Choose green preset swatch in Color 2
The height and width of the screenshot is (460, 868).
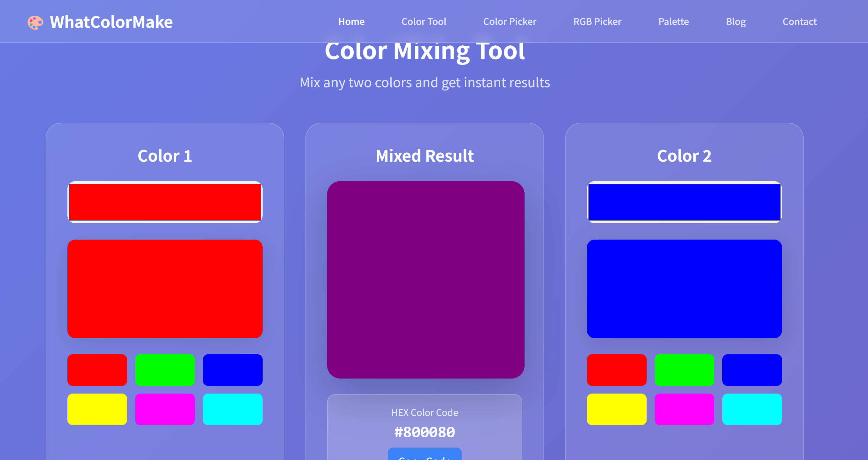tap(684, 370)
